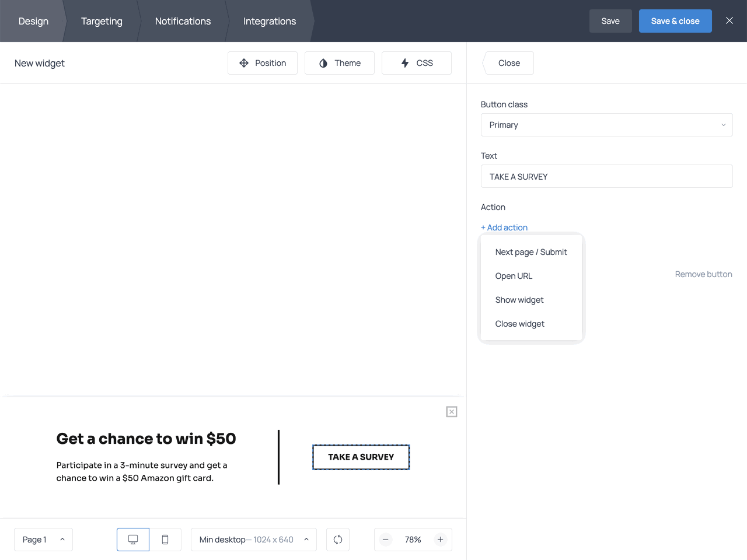This screenshot has height=560, width=747.
Task: Open the Position settings panel
Action: pos(263,62)
